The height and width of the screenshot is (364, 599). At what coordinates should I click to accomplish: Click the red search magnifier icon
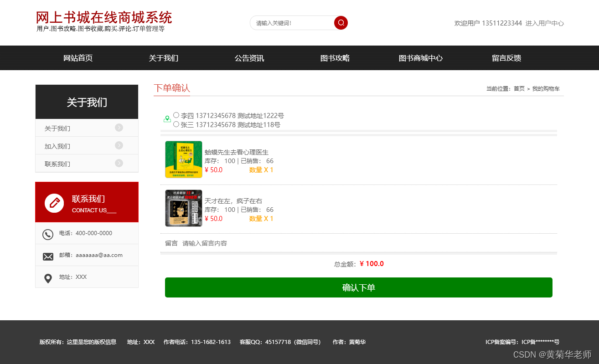341,23
